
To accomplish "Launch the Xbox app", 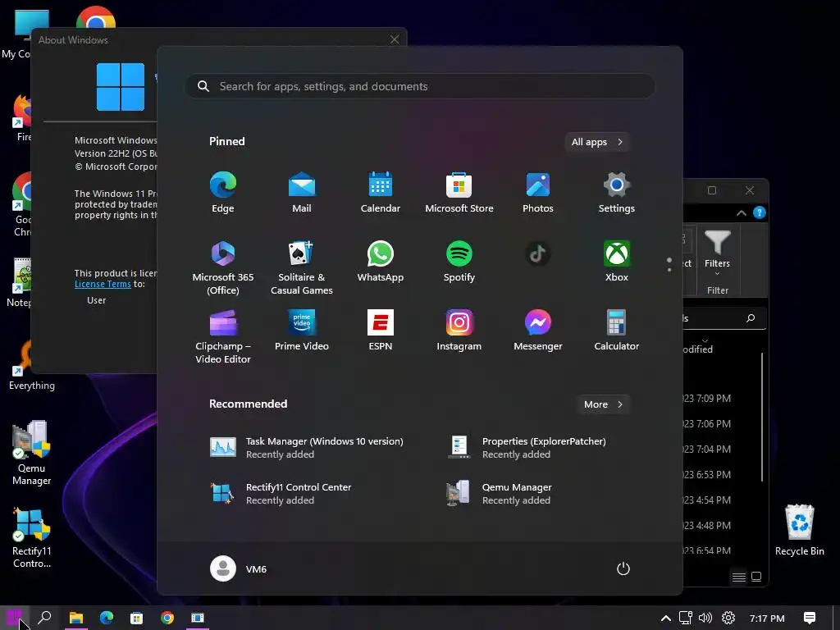I will (617, 262).
